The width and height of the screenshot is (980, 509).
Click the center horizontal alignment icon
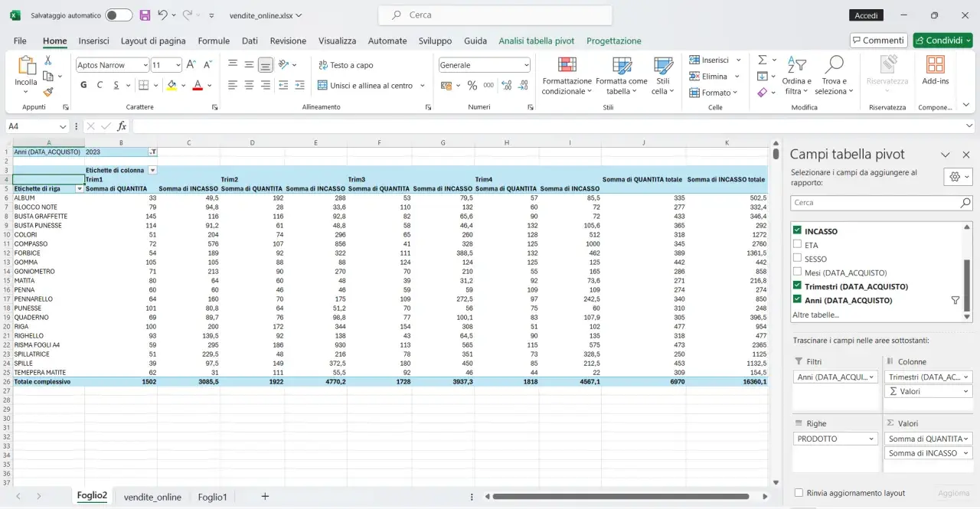pyautogui.click(x=249, y=85)
